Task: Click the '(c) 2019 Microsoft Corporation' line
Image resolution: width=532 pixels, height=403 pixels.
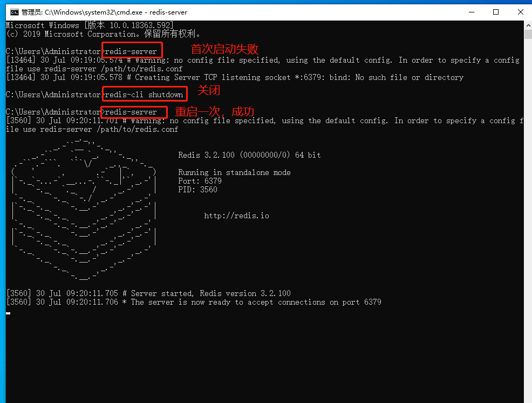Action: tap(104, 34)
